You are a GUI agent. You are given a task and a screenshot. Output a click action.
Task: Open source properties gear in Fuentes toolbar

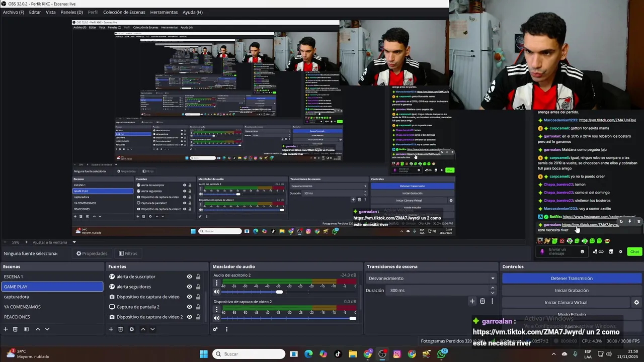132,329
